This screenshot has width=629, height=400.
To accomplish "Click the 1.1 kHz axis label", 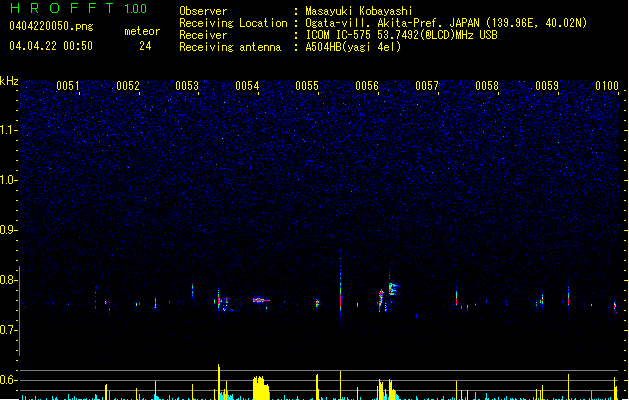I will pos(9,130).
